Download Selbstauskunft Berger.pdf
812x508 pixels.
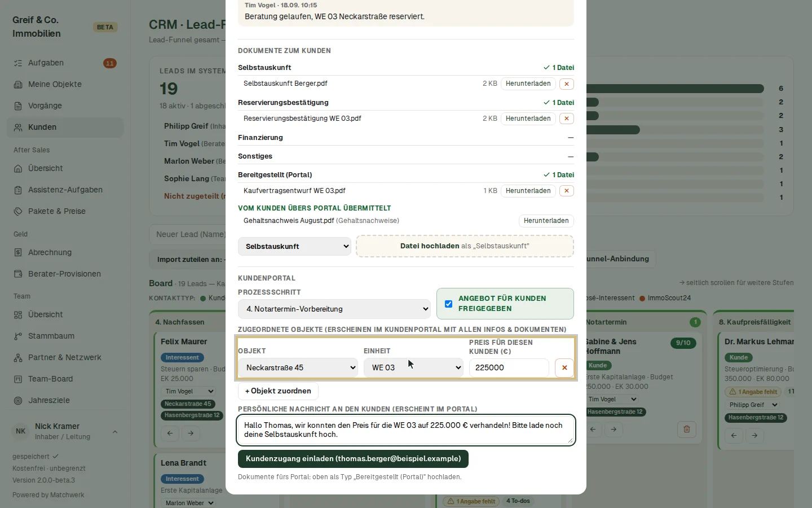(528, 84)
